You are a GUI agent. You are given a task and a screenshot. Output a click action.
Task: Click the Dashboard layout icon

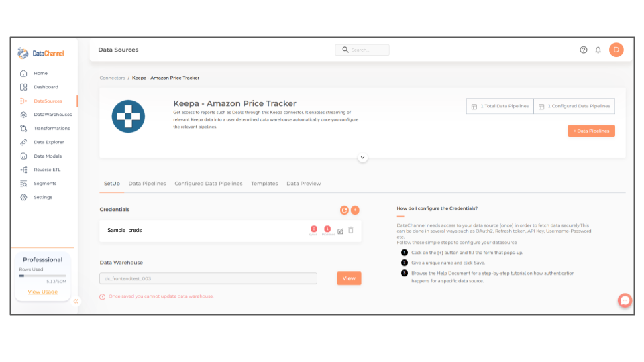click(x=23, y=87)
